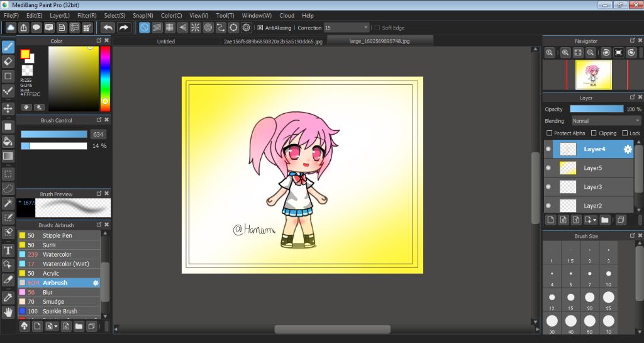The width and height of the screenshot is (644, 343).
Task: Choose brush size 25 preset
Action: coord(609,300)
